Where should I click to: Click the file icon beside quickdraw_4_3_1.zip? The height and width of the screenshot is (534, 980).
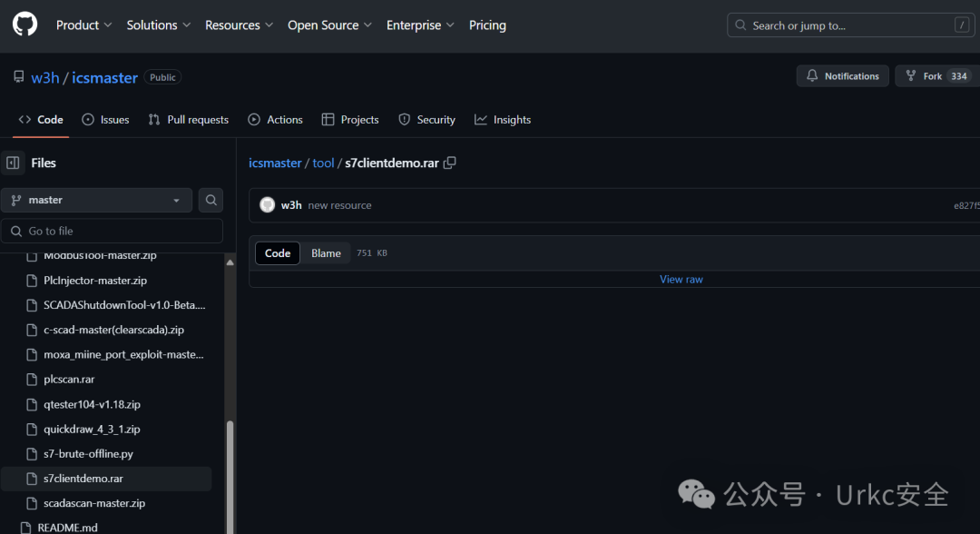(x=32, y=429)
